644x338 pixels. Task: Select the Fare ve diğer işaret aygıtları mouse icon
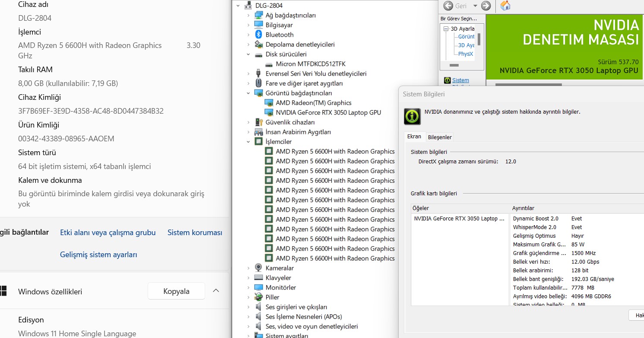(x=259, y=83)
